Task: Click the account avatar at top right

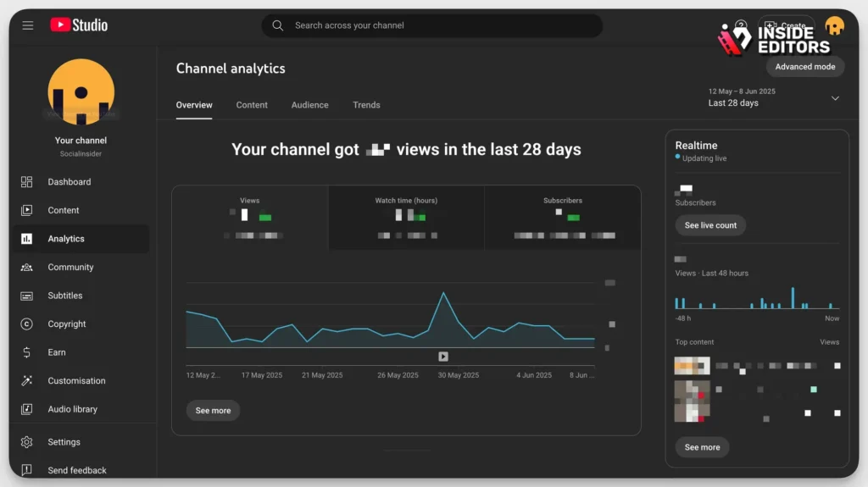Action: (x=834, y=25)
